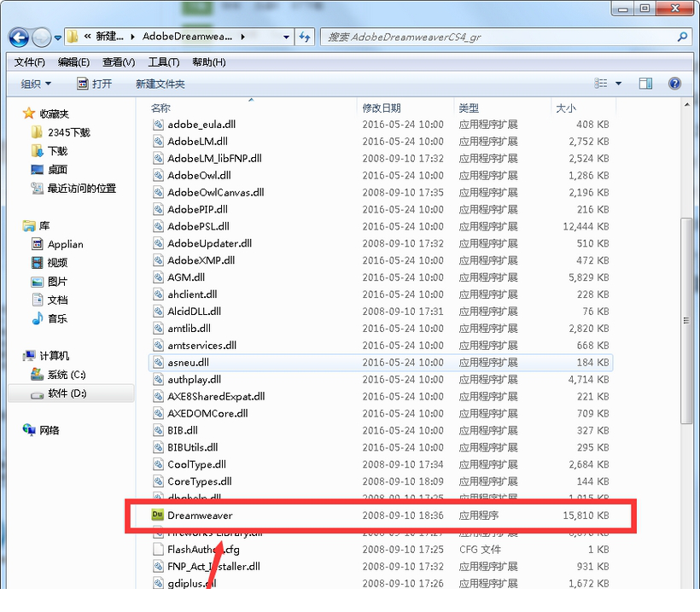Open the 组织 dropdown
700x612 pixels.
point(36,84)
